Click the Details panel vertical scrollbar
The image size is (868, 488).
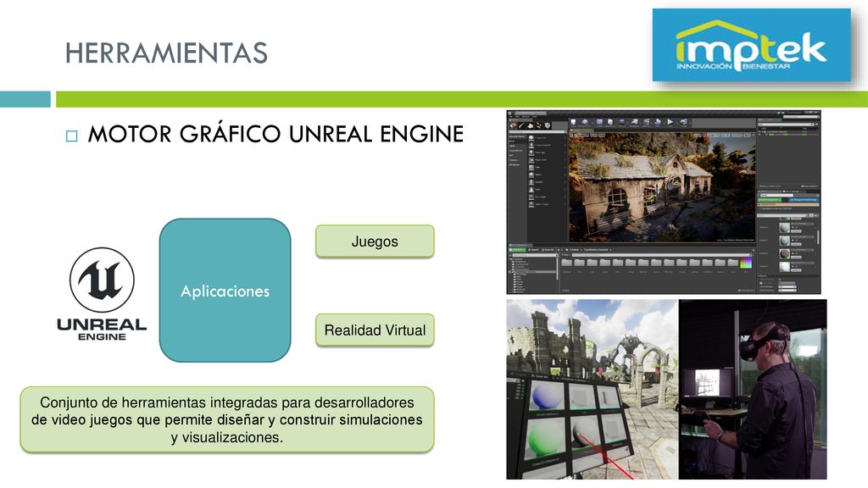[818, 236]
